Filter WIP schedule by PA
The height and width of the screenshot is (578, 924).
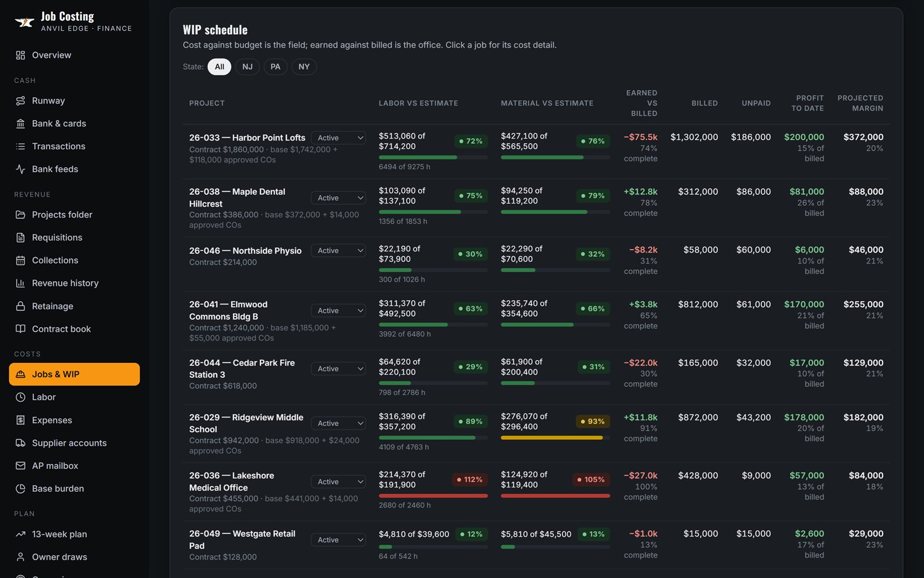[x=275, y=67]
